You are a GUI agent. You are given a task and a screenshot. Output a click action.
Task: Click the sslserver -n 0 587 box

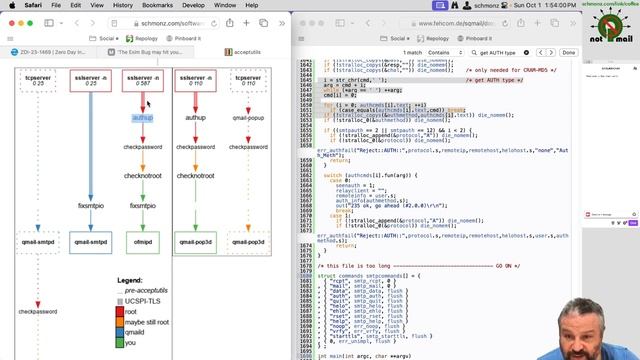(x=143, y=80)
